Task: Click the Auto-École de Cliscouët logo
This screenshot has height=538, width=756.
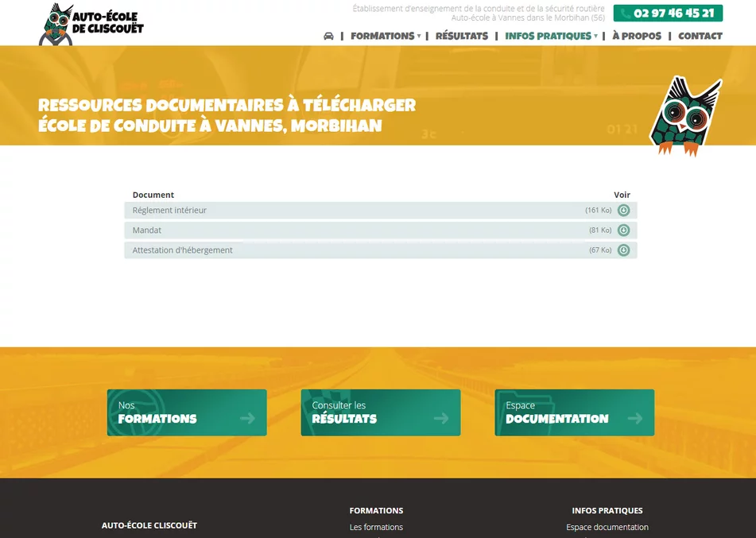Action: click(91, 24)
